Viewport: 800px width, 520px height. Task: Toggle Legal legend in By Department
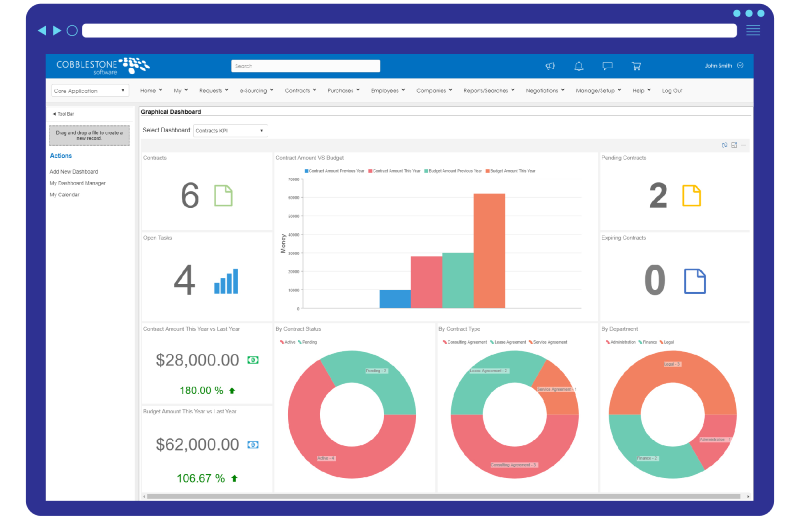click(x=667, y=342)
